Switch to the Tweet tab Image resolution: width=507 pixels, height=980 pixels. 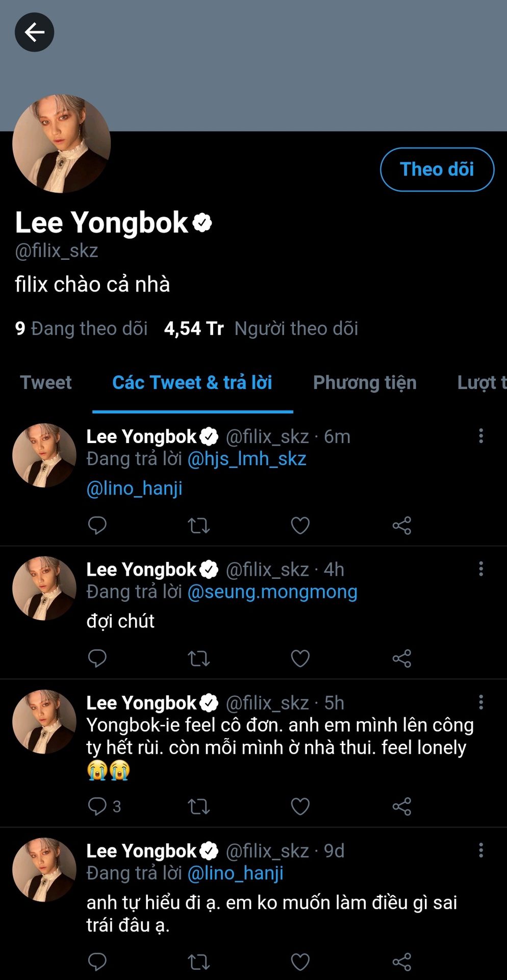tap(46, 383)
